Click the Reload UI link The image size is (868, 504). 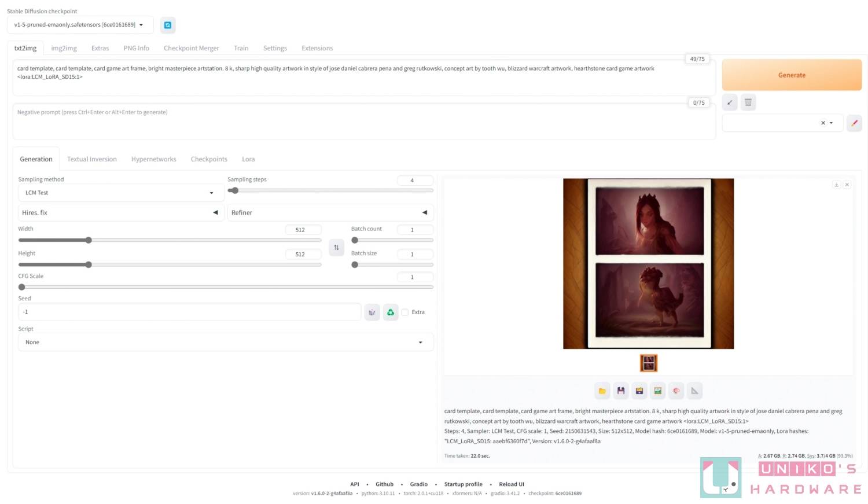(512, 484)
